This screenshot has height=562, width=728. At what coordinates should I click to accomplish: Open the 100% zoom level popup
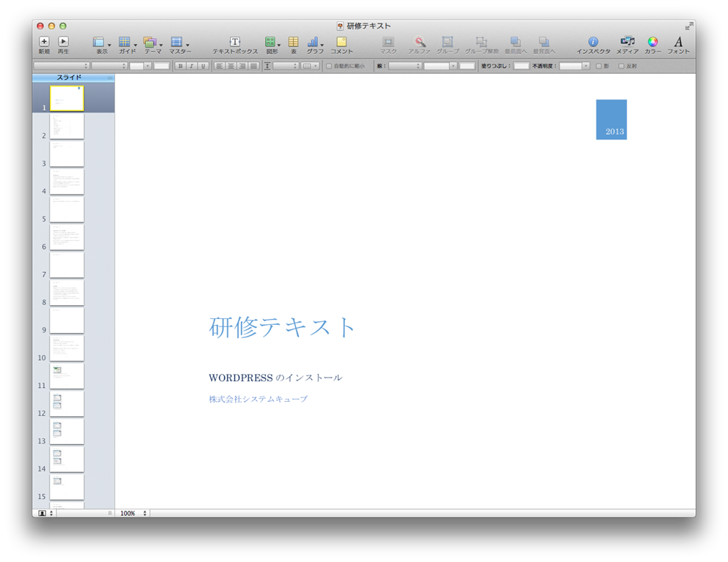(133, 513)
